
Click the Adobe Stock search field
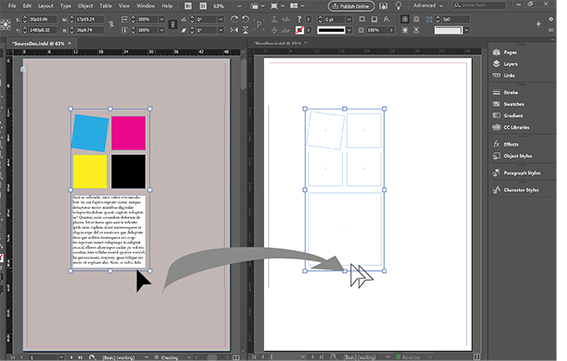point(479,5)
